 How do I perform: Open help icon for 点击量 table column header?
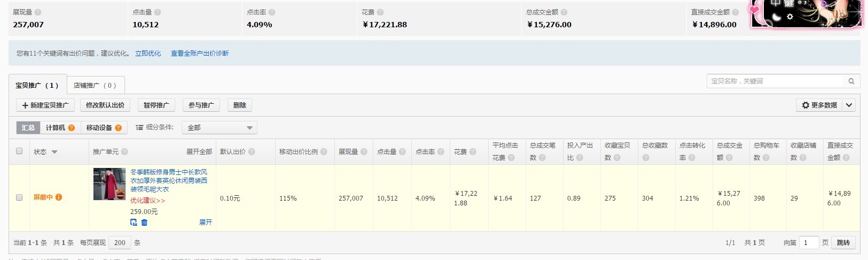(402, 152)
